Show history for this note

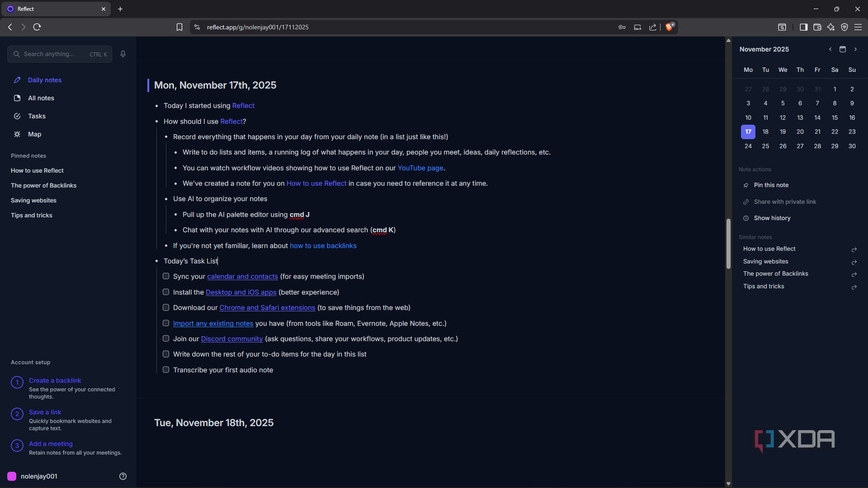(772, 218)
